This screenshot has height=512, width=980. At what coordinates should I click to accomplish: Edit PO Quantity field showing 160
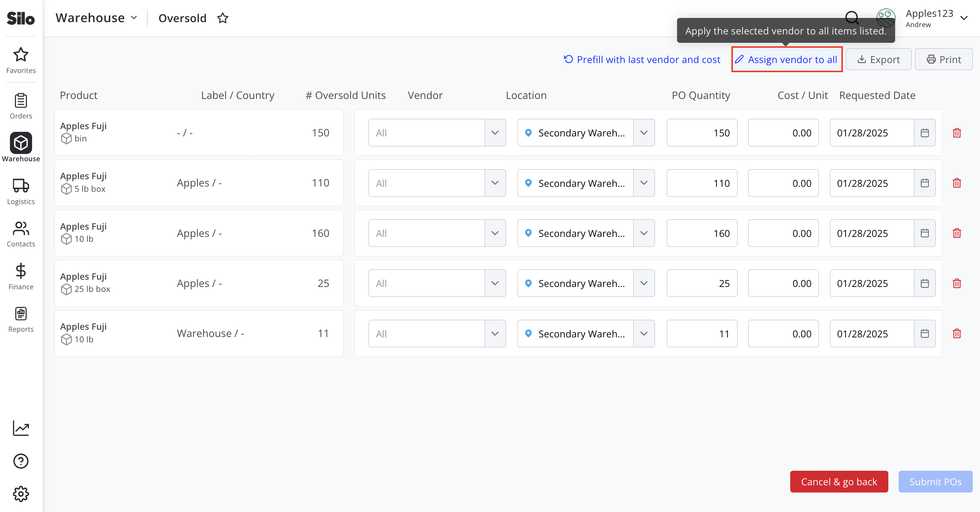tap(702, 233)
